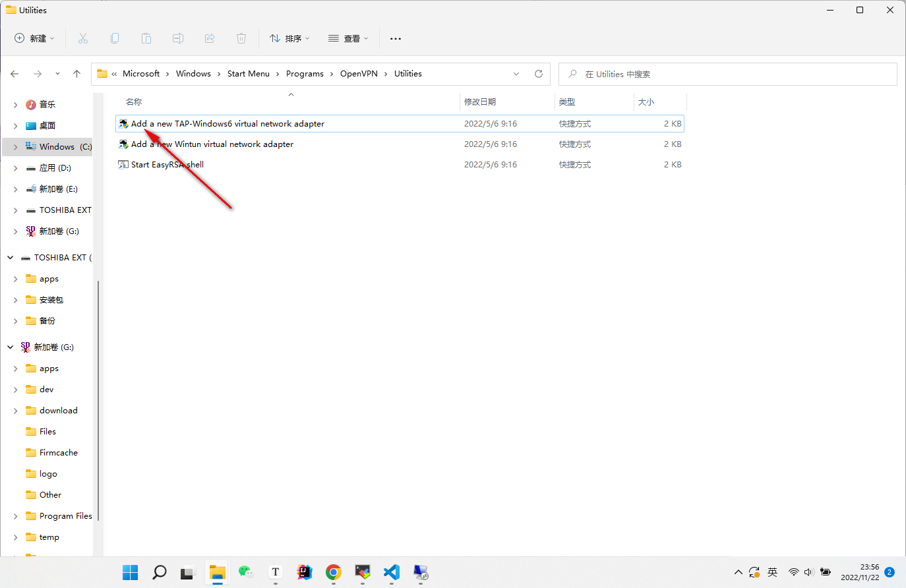Viewport: 906px width, 588px height.
Task: Click Windows in the breadcrumb path
Action: (x=193, y=74)
